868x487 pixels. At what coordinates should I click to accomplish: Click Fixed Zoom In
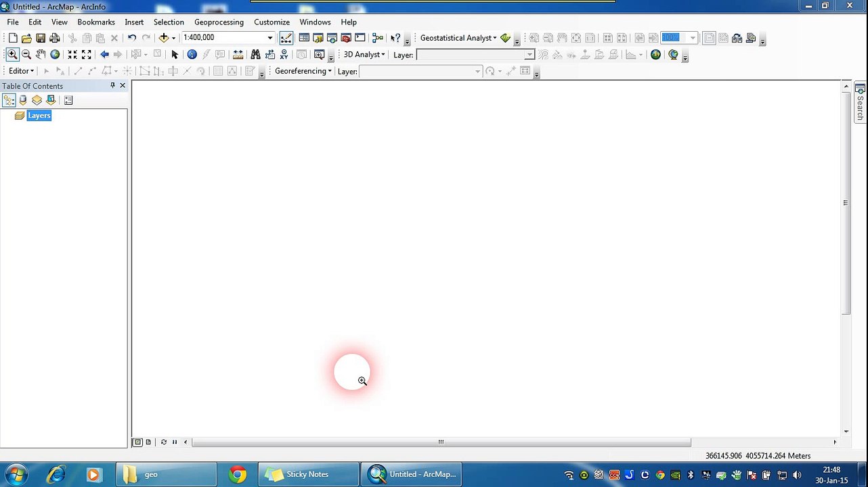point(72,55)
